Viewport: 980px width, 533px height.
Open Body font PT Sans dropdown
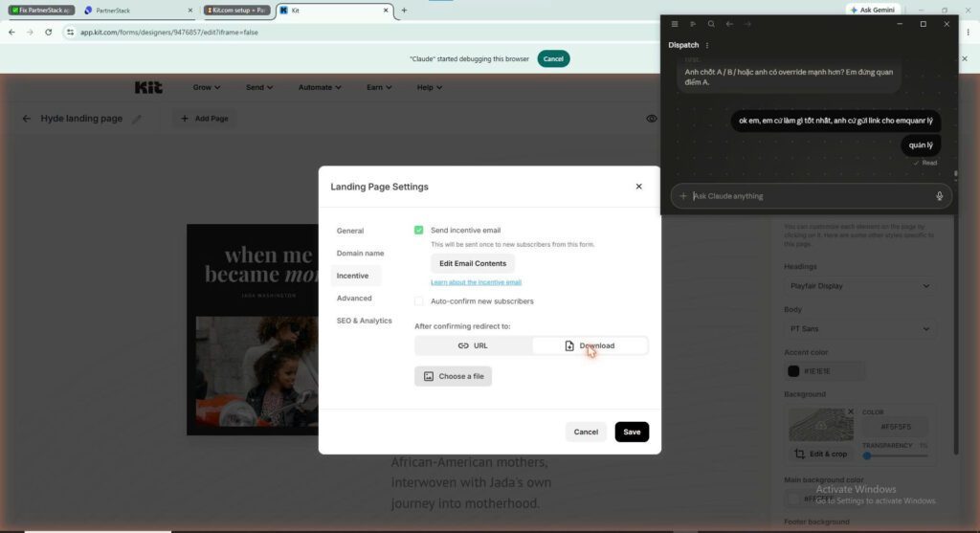click(859, 328)
